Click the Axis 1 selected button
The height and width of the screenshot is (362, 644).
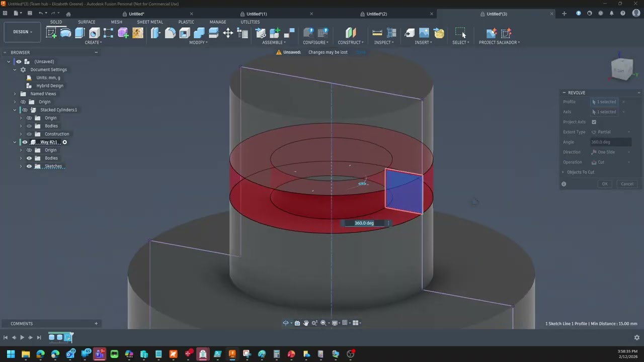pos(604,112)
